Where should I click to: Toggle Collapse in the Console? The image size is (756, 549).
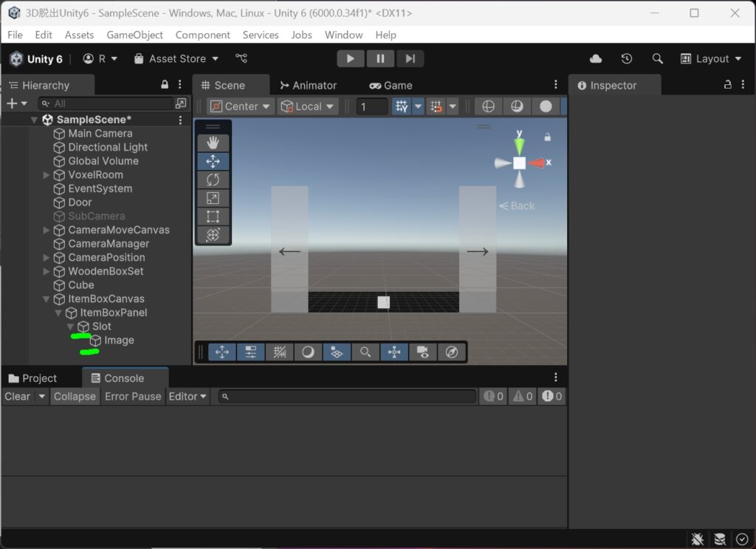click(x=75, y=397)
